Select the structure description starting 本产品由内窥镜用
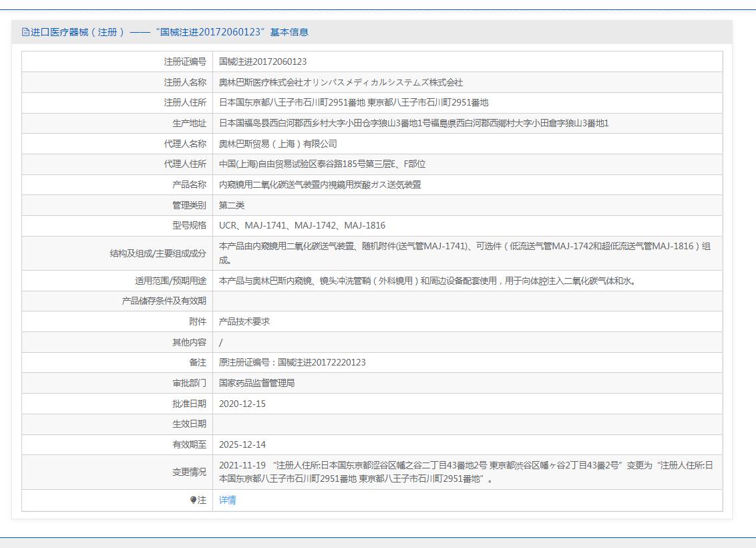The width and height of the screenshot is (756, 548). 465,253
